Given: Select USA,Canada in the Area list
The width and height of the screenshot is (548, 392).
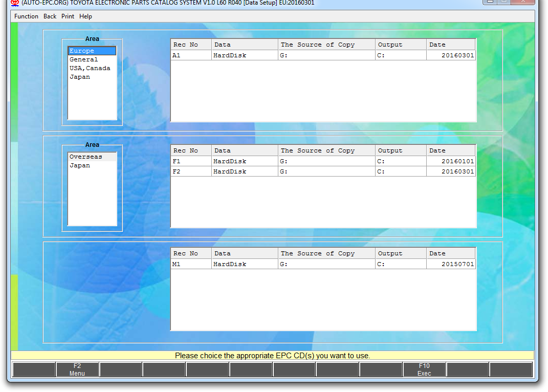Looking at the screenshot, I should 92,68.
